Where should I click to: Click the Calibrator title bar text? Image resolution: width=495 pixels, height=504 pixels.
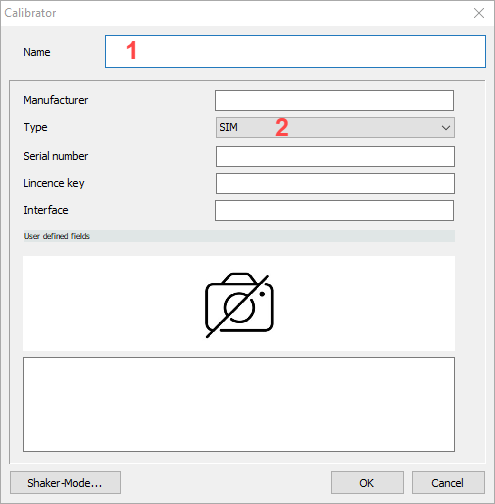click(x=30, y=13)
